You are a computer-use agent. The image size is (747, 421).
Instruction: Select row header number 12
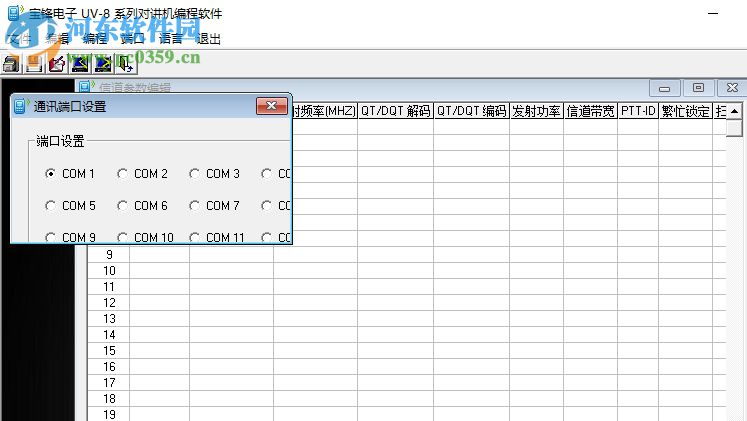pyautogui.click(x=109, y=302)
